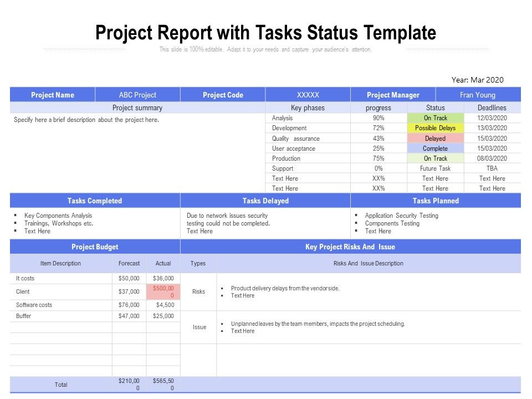
Task: Select the 'ABC Project' cell
Action: pos(137,95)
